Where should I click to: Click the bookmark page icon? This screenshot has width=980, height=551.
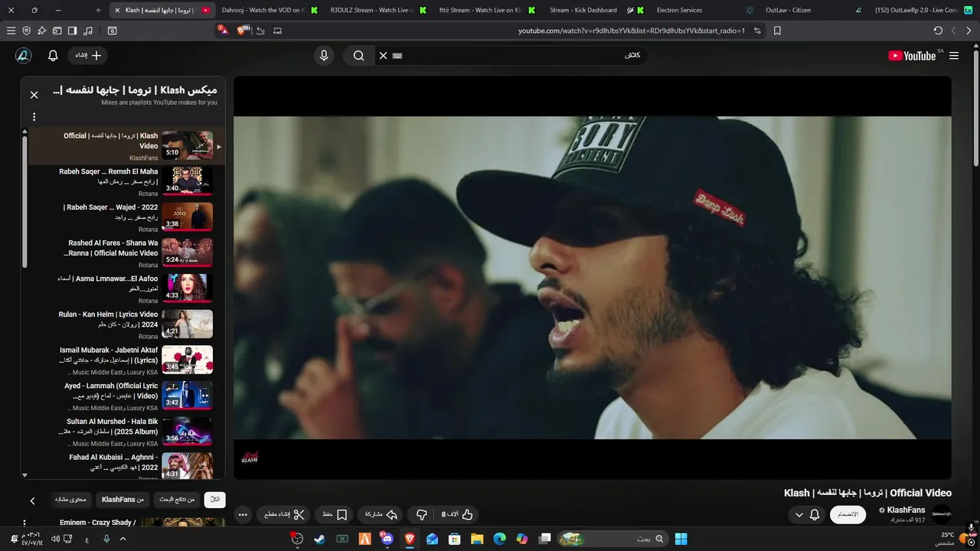(777, 31)
